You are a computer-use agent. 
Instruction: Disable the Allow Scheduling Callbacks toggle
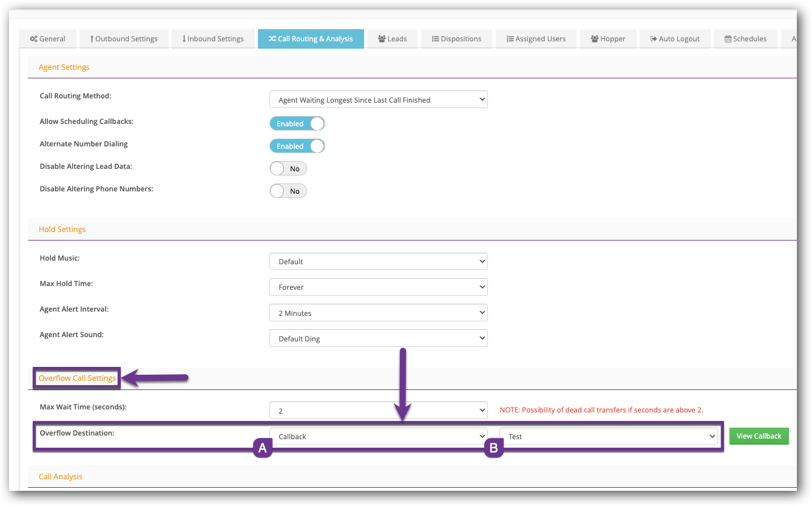click(297, 123)
